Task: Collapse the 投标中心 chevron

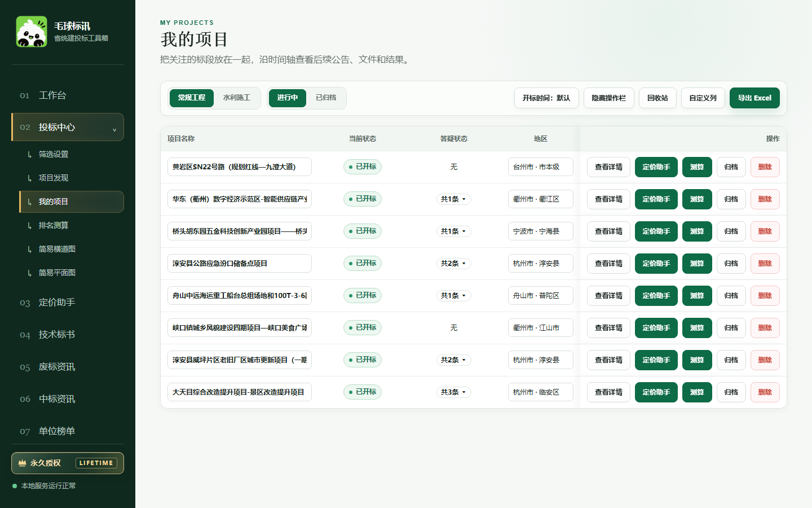Action: [114, 129]
